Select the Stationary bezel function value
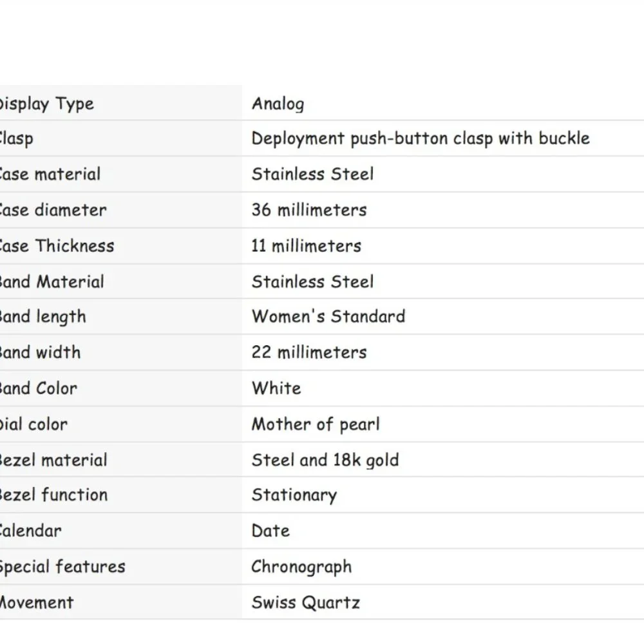This screenshot has width=644, height=644. click(x=294, y=495)
